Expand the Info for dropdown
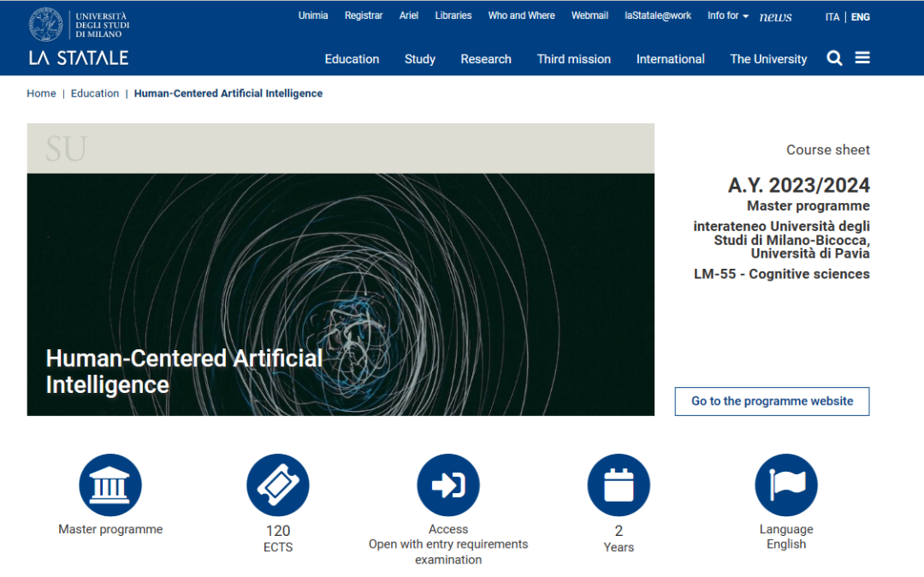924x577 pixels. (728, 16)
